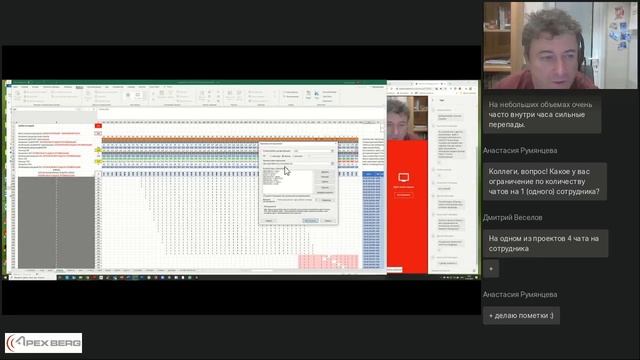
Task: Expand the solving method dropdown in Solver
Action: click(316, 200)
